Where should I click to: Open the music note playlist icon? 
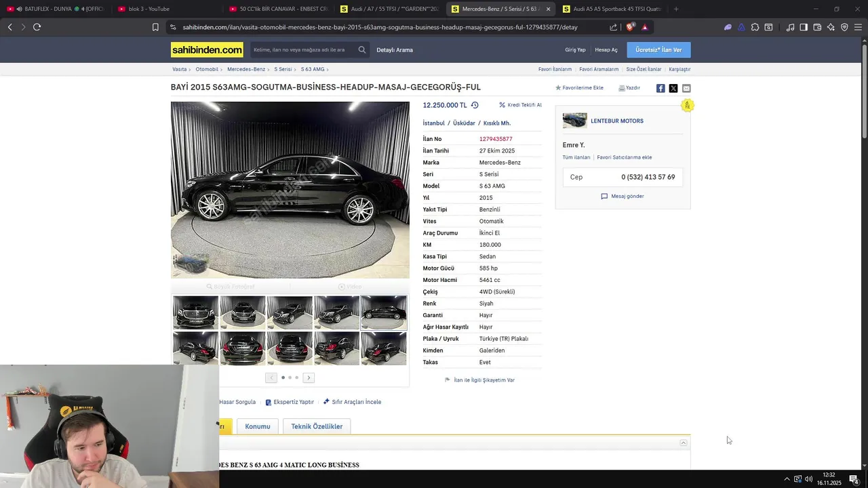point(790,27)
